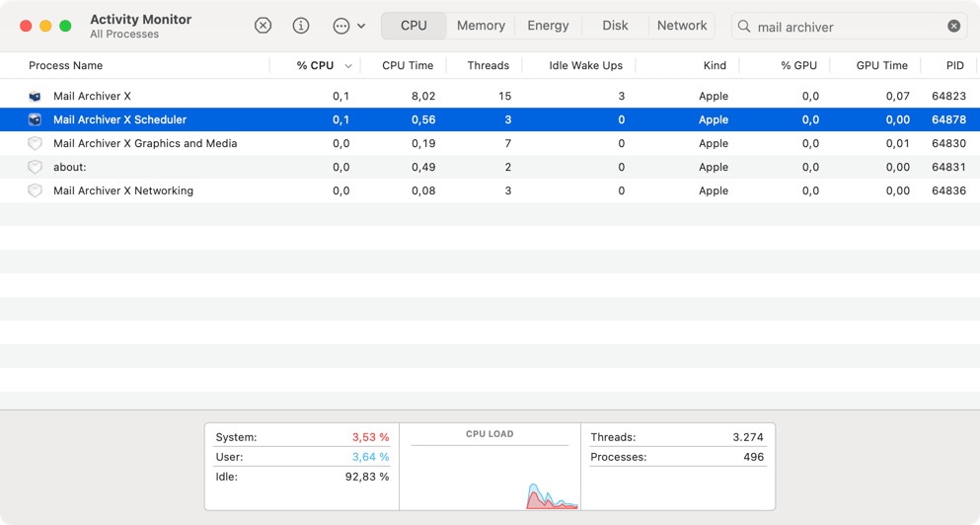Viewport: 980px width, 525px height.
Task: Click Threads value 15
Action: click(505, 97)
